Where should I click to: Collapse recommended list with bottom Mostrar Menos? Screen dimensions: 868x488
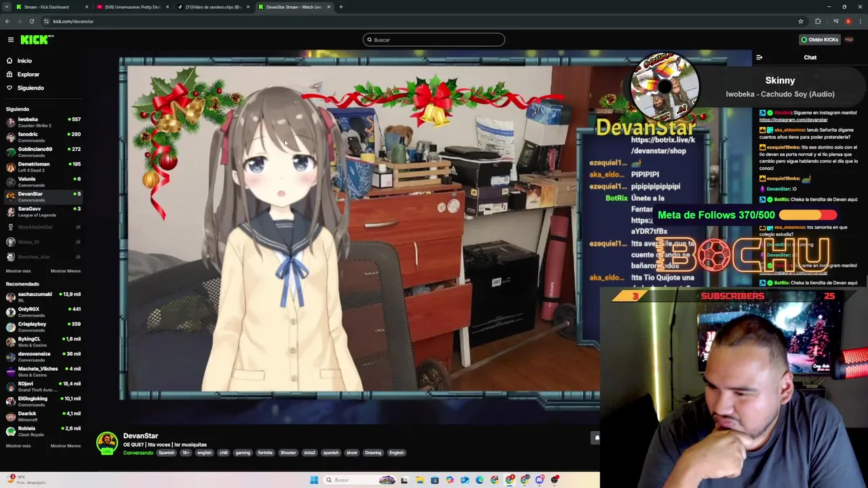65,445
